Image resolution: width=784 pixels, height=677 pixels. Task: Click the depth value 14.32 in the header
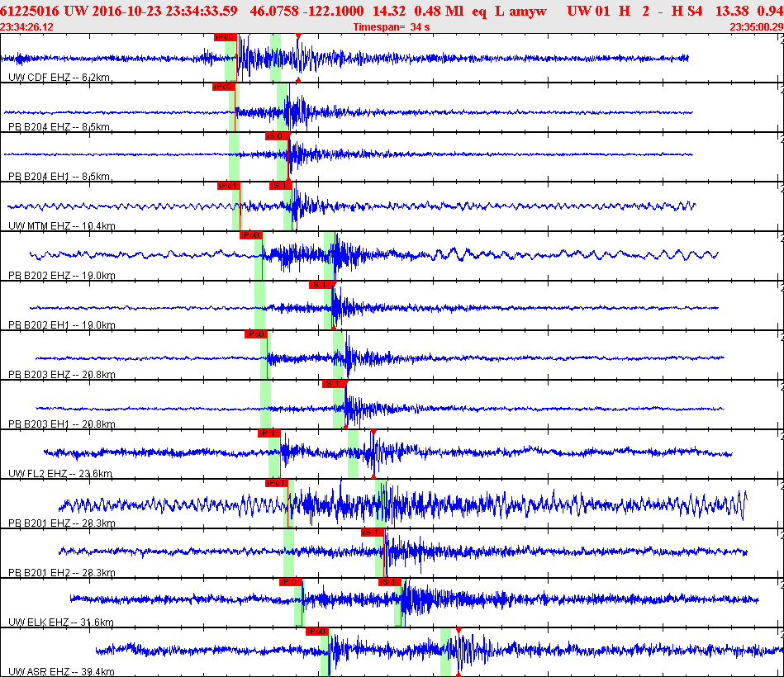tap(388, 11)
